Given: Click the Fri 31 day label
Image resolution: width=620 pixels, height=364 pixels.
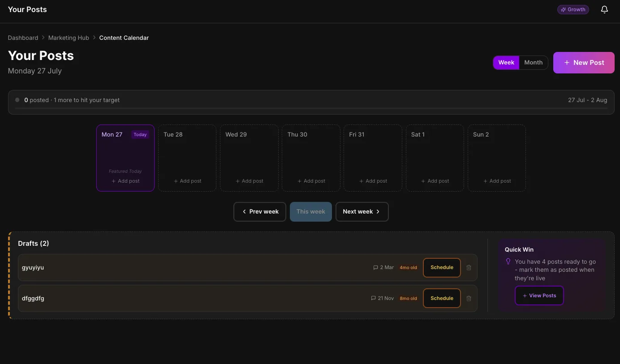Looking at the screenshot, I should pos(357,134).
